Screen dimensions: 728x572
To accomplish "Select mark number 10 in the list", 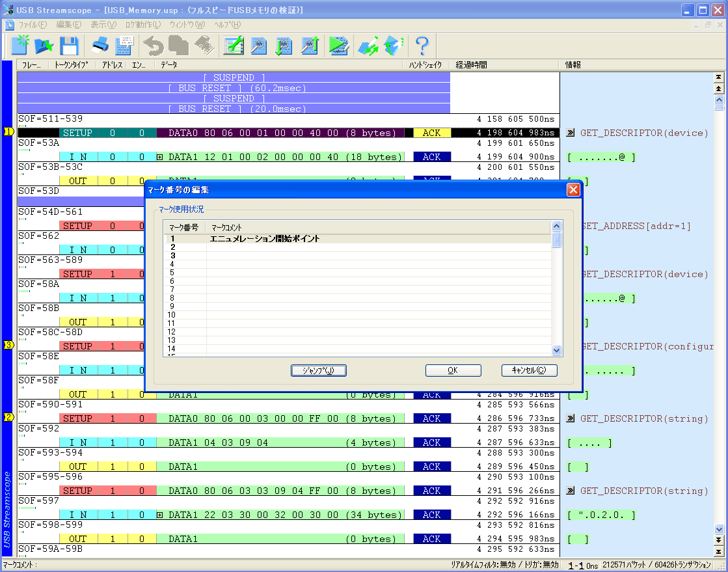I will click(358, 315).
